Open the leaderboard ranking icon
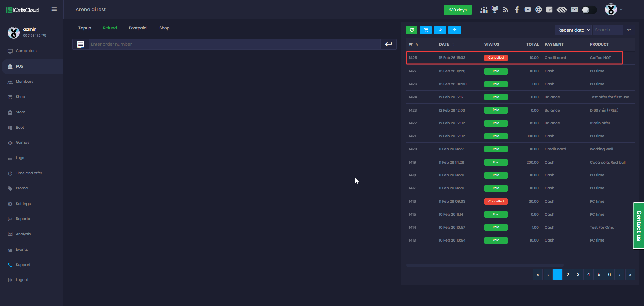644x306 pixels. 484,10
